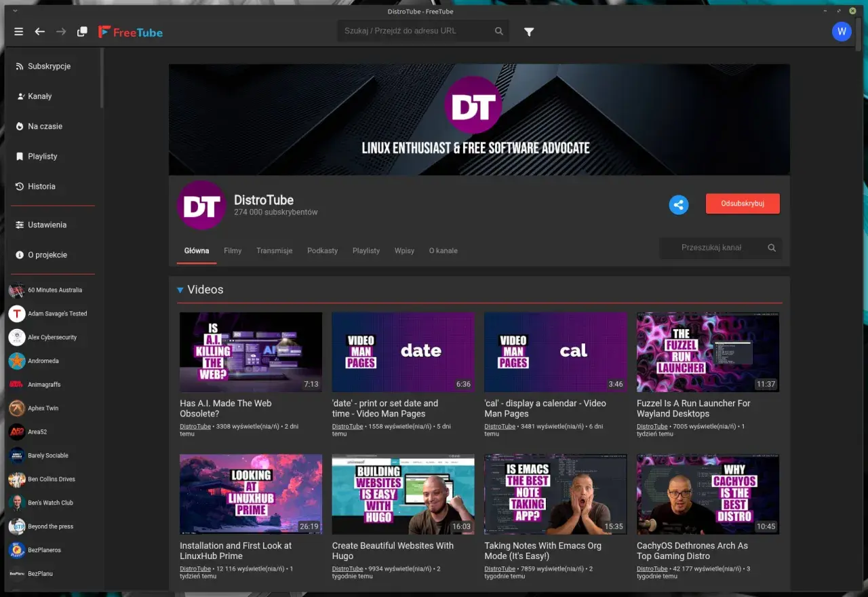Open the window menu arrow in title bar
868x597 pixels.
point(15,11)
